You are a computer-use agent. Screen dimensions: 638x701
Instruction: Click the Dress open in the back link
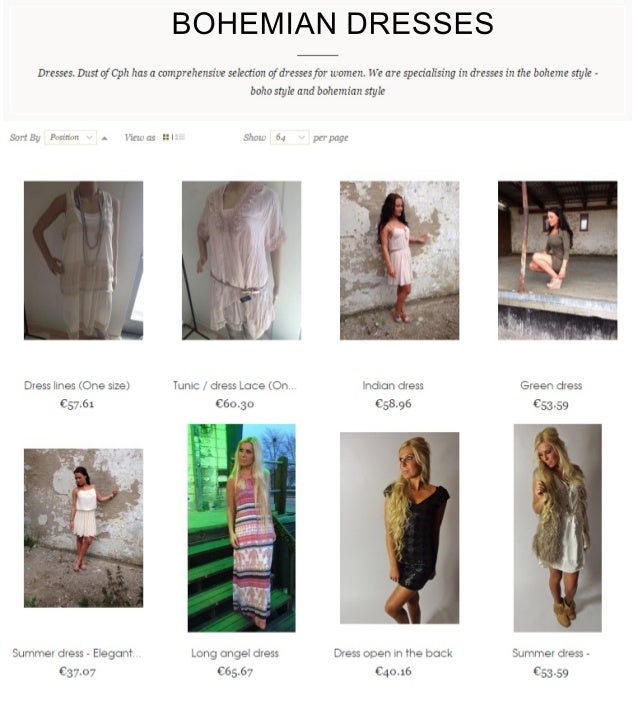pyautogui.click(x=393, y=653)
